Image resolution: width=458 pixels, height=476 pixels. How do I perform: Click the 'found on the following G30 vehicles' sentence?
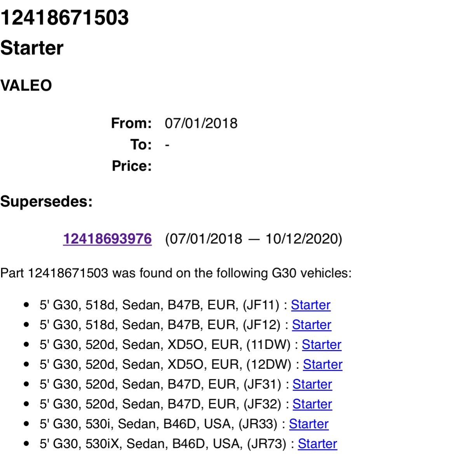click(176, 273)
